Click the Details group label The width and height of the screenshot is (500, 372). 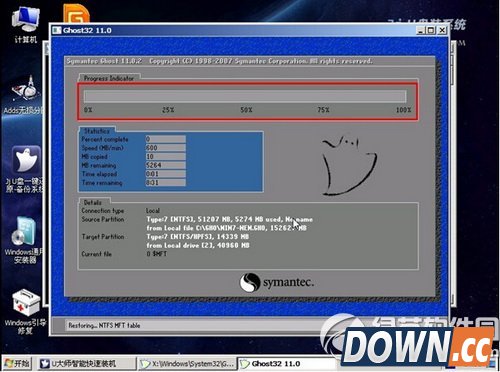[x=93, y=202]
